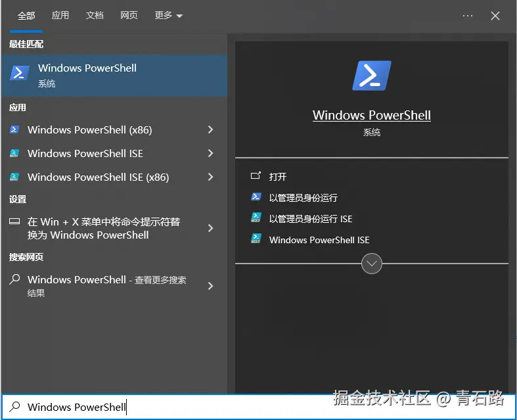Click the magnifier icon beside the web search result
The height and width of the screenshot is (420, 517).
tap(14, 279)
